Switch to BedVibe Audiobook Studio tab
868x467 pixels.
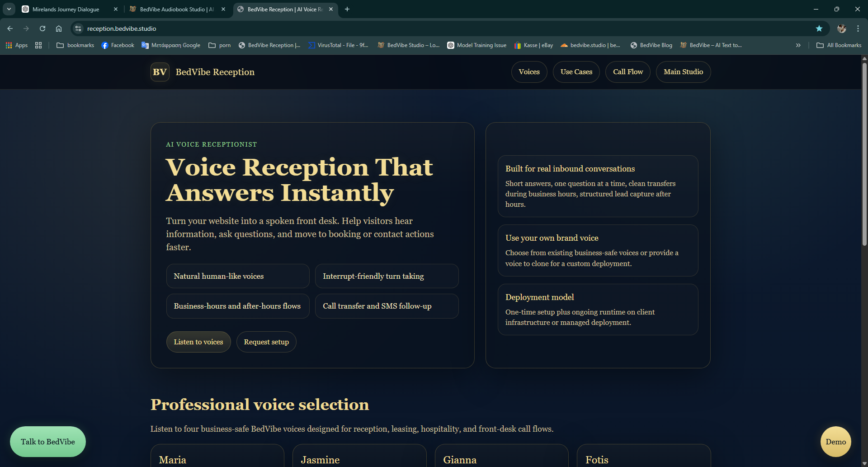[x=172, y=9]
